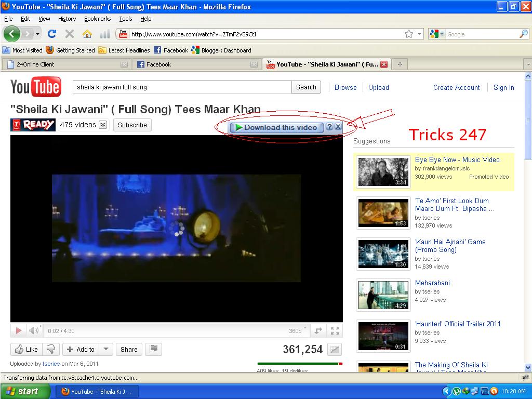Open the Most Visited bookmarks folder

pyautogui.click(x=22, y=50)
